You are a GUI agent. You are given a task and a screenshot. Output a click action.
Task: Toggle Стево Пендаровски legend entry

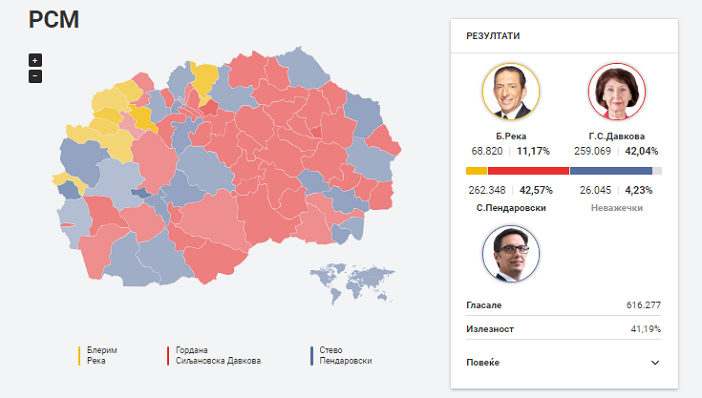(341, 355)
